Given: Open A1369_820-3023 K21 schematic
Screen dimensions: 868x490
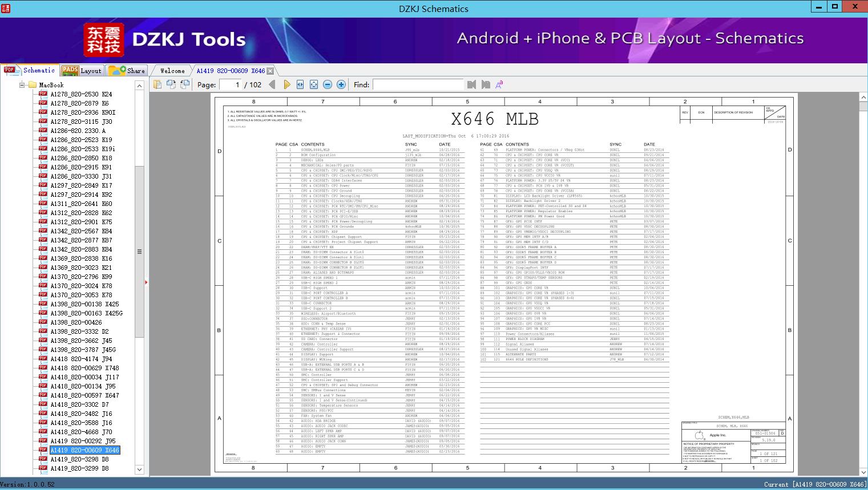Looking at the screenshot, I should pyautogui.click(x=81, y=268).
